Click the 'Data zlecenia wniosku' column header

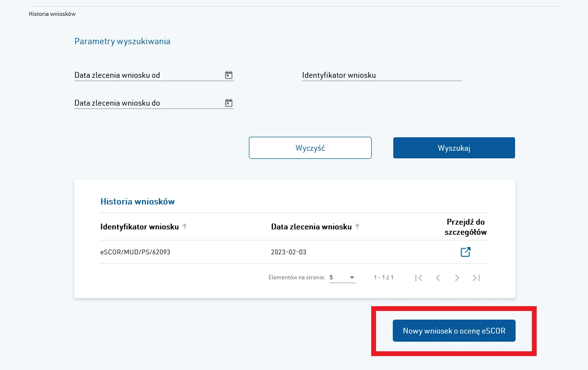(x=311, y=227)
